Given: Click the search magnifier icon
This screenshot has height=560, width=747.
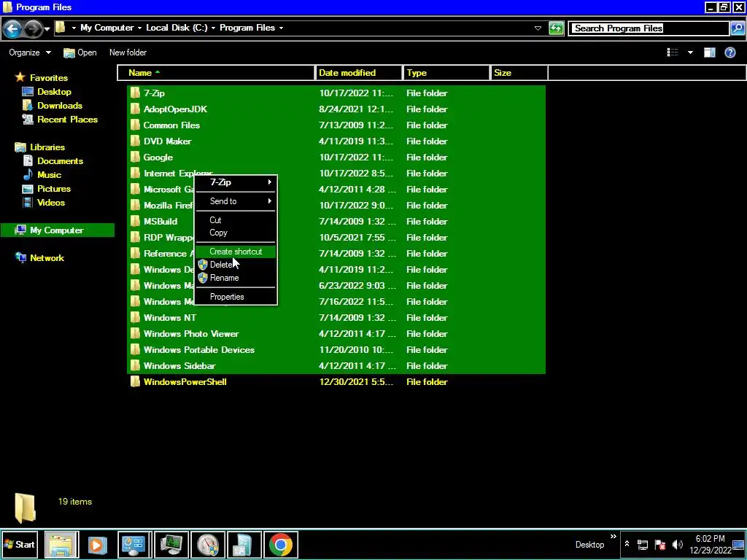Looking at the screenshot, I should pyautogui.click(x=737, y=28).
